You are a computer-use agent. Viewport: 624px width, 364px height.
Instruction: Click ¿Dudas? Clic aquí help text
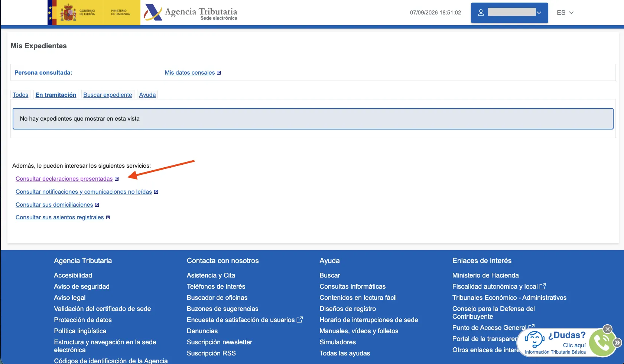pyautogui.click(x=567, y=340)
